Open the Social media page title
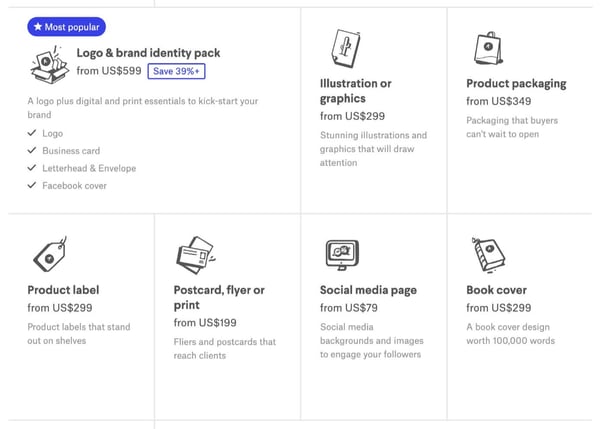Viewport: 600px width, 429px height. (368, 290)
